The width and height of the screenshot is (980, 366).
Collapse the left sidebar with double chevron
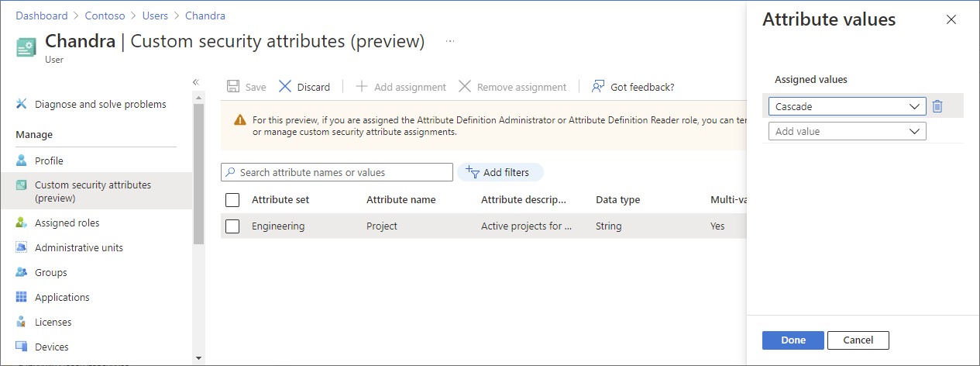pos(196,81)
